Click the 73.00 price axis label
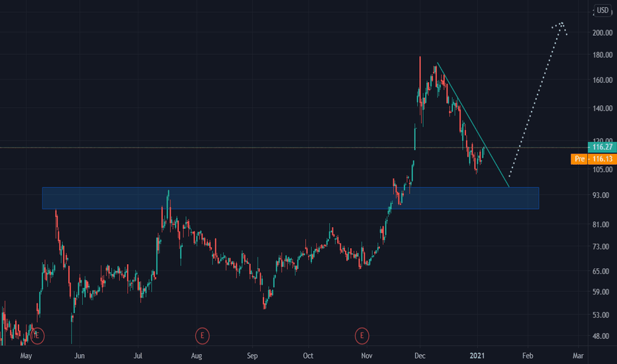Image resolution: width=617 pixels, height=364 pixels. [600, 247]
